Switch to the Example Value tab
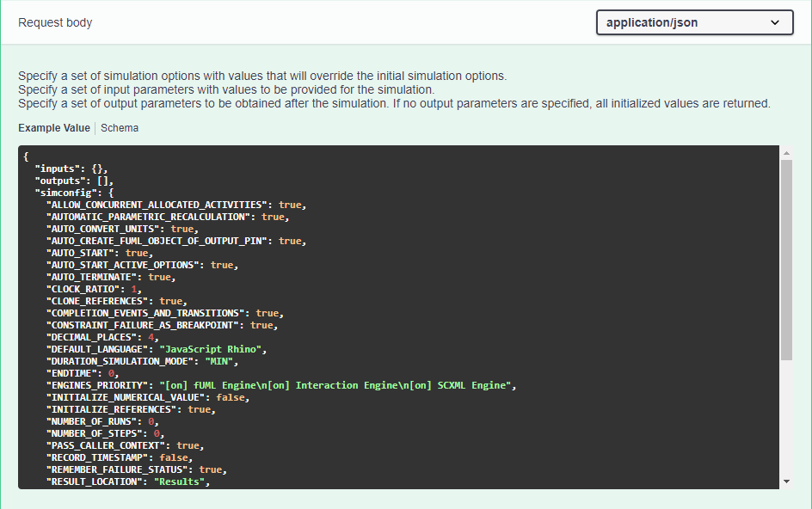The image size is (812, 509). [x=54, y=128]
